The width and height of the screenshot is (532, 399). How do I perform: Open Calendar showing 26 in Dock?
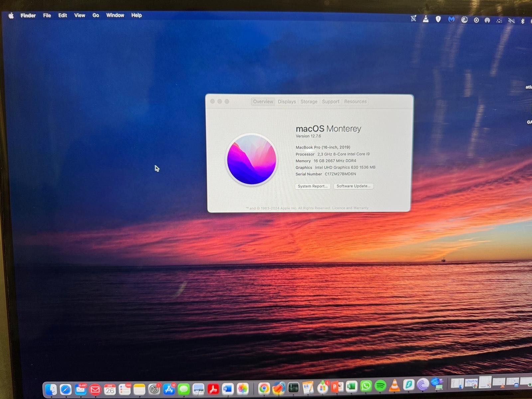point(110,389)
